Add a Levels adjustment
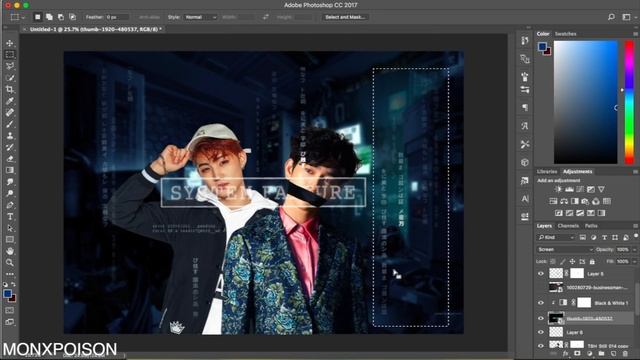The image size is (640, 360). pos(569,189)
